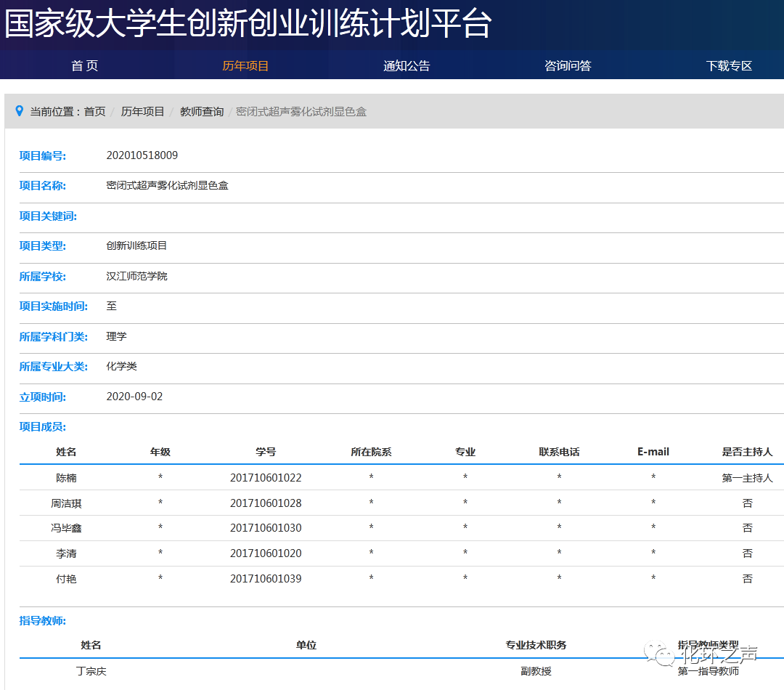Click student ID 201710601020
Image resolution: width=784 pixels, height=690 pixels.
[266, 553]
